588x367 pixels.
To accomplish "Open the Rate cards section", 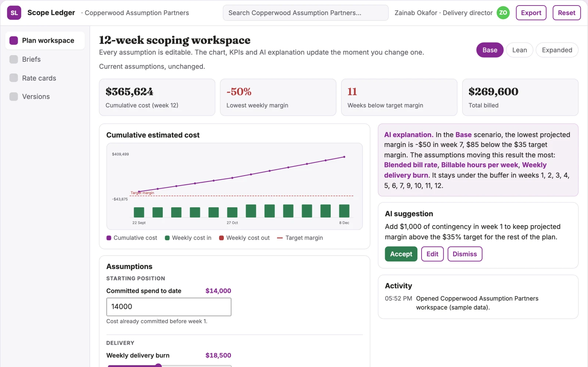I will click(45, 78).
